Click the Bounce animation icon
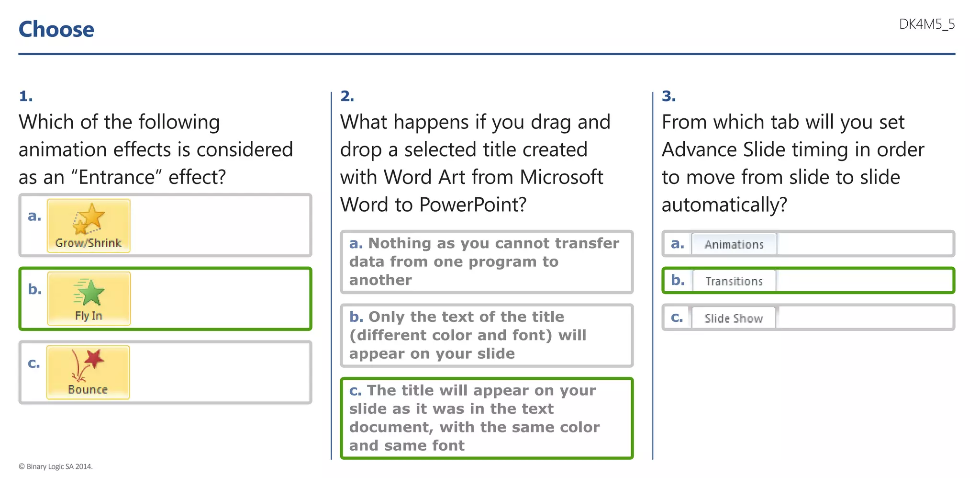Viewport: 980px width, 478px height. coord(88,372)
